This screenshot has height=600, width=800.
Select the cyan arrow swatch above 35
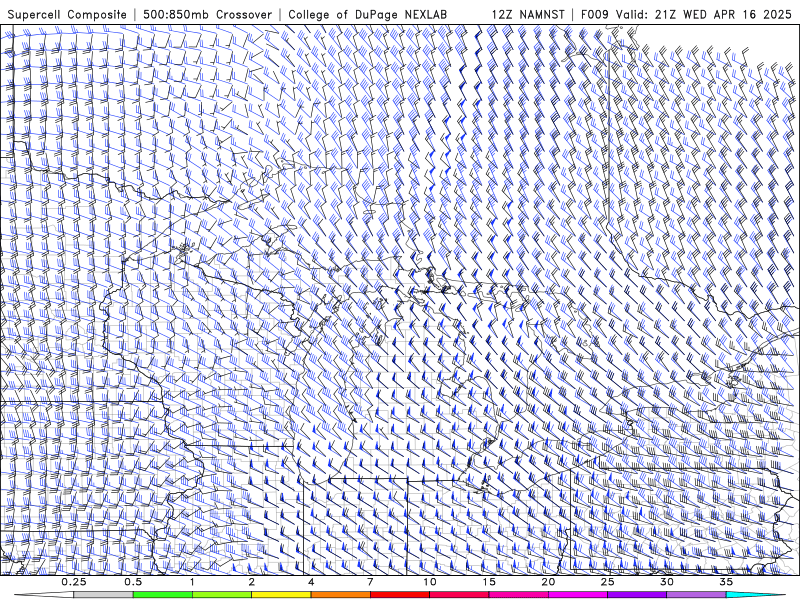(755, 595)
